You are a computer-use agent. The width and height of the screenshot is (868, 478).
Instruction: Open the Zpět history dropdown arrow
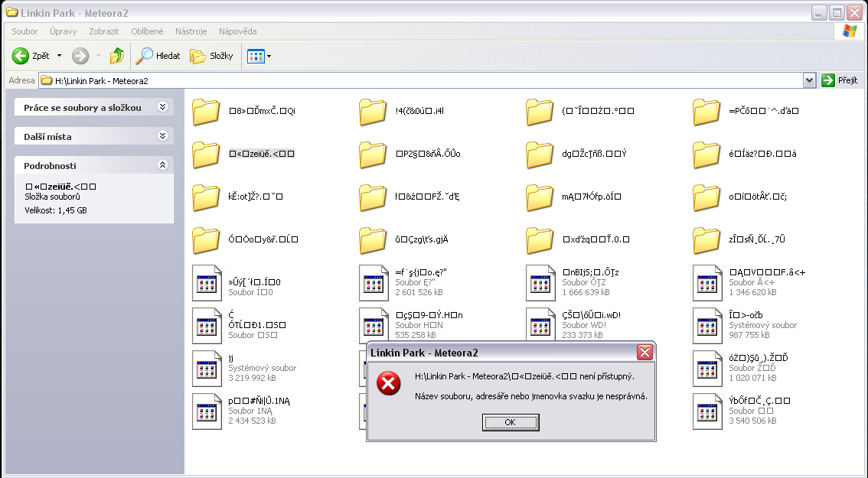[59, 56]
